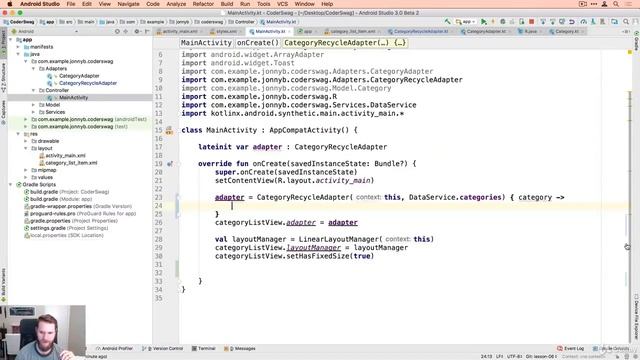
Task: Click the Undo arrow toolbar icon
Action: coord(572,22)
